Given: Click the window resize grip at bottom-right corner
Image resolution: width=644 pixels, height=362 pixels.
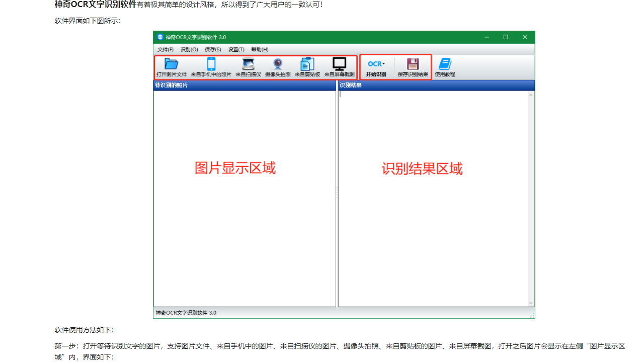Looking at the screenshot, I should (532, 315).
